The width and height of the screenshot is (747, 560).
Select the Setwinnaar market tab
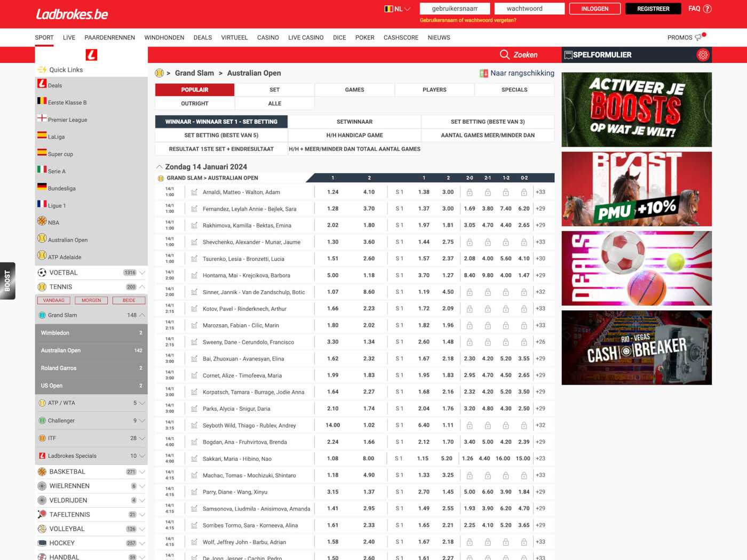354,122
